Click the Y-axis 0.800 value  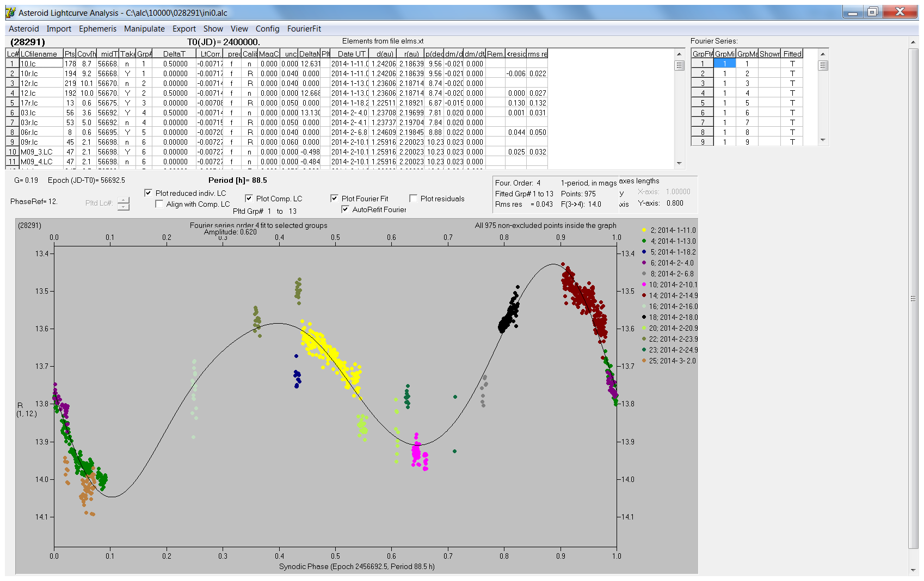[x=675, y=203]
